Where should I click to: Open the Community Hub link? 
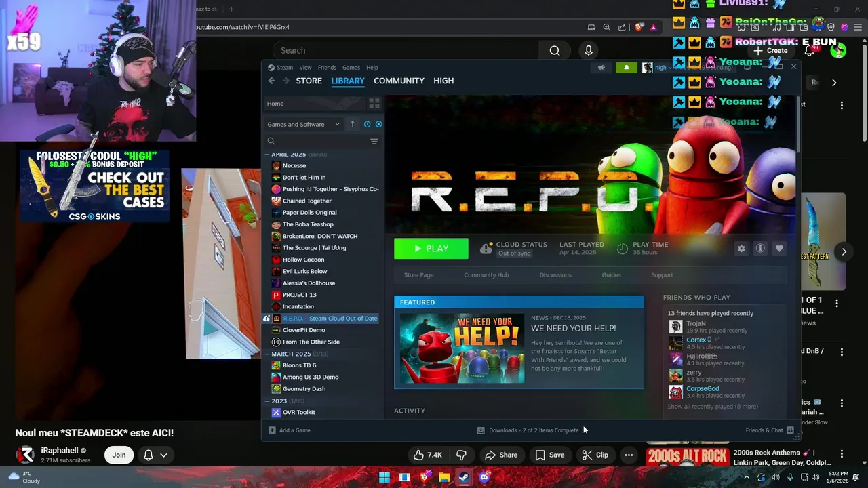[486, 275]
